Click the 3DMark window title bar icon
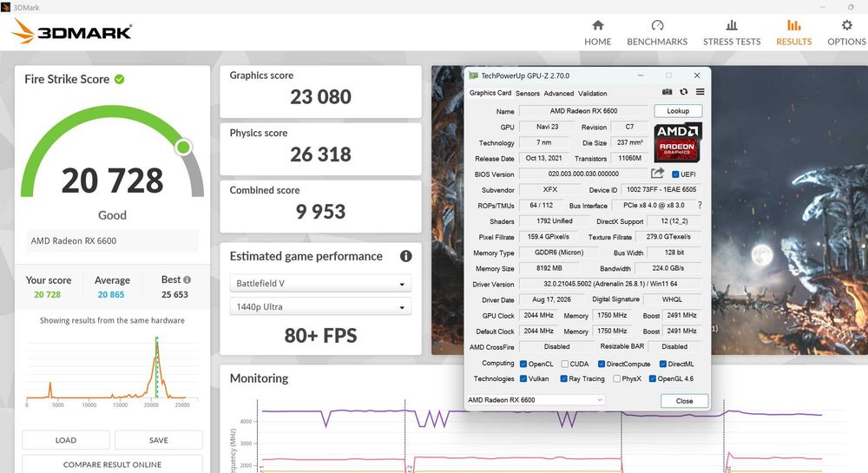The width and height of the screenshot is (868, 473). click(x=5, y=7)
